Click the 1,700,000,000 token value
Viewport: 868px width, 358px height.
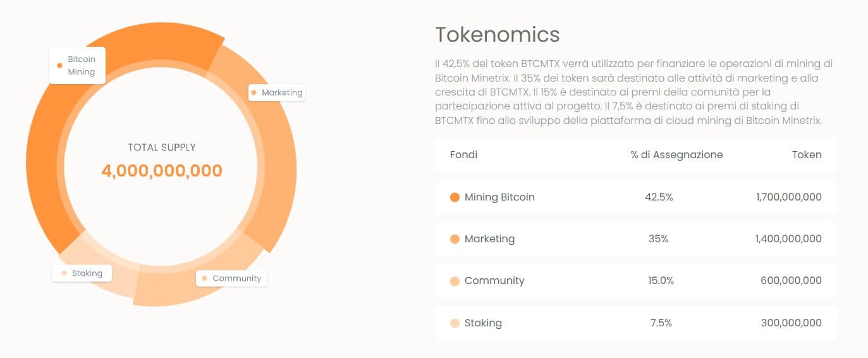pyautogui.click(x=788, y=197)
